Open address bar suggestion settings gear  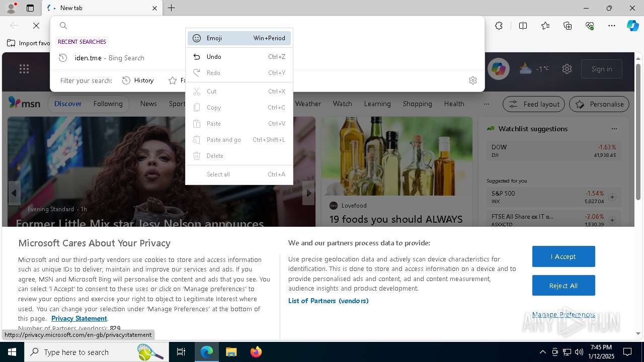[473, 80]
